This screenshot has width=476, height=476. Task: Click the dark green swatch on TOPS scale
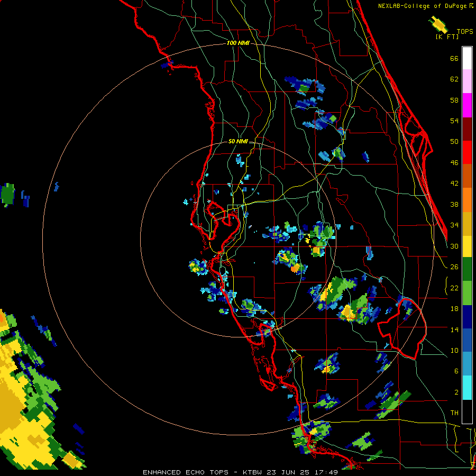(467, 269)
